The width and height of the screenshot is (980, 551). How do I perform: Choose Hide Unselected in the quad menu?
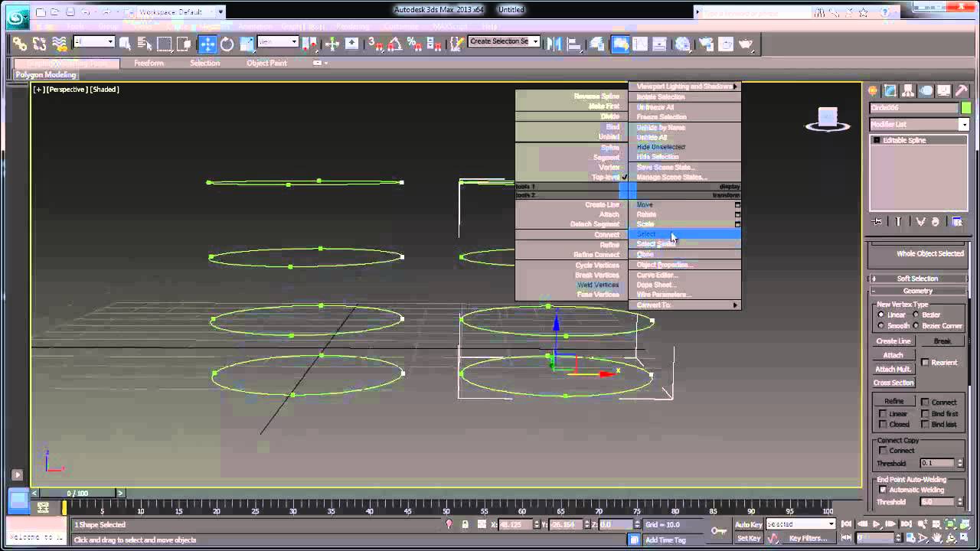click(x=684, y=147)
